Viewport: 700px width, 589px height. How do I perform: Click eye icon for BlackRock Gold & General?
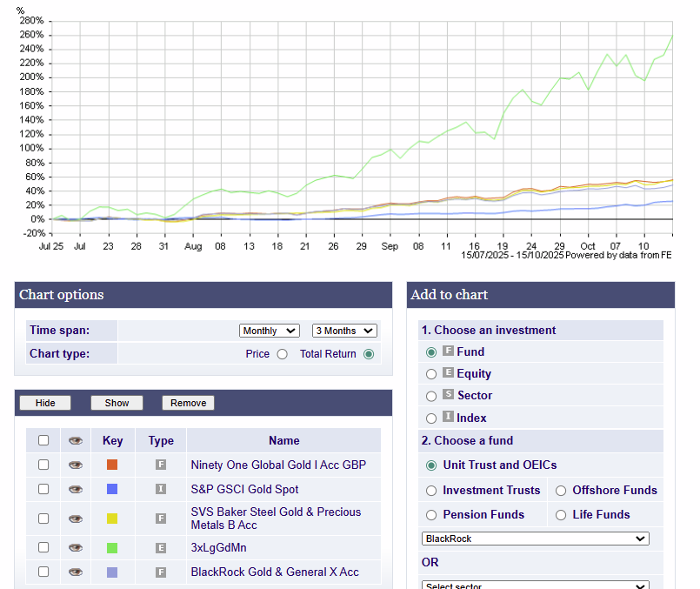point(76,572)
